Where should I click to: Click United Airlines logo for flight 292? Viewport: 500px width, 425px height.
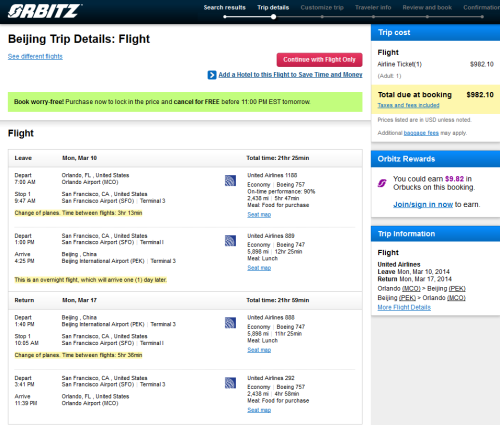[230, 383]
